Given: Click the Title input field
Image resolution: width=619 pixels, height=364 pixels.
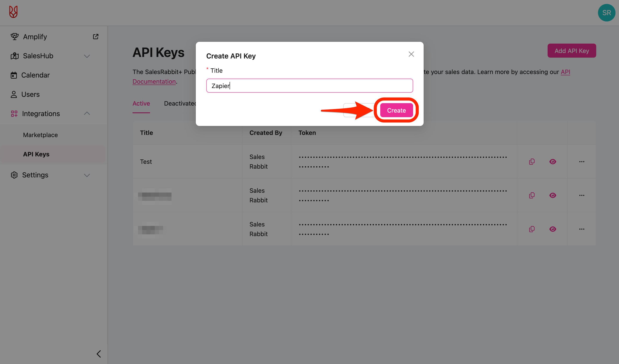Looking at the screenshot, I should (309, 86).
